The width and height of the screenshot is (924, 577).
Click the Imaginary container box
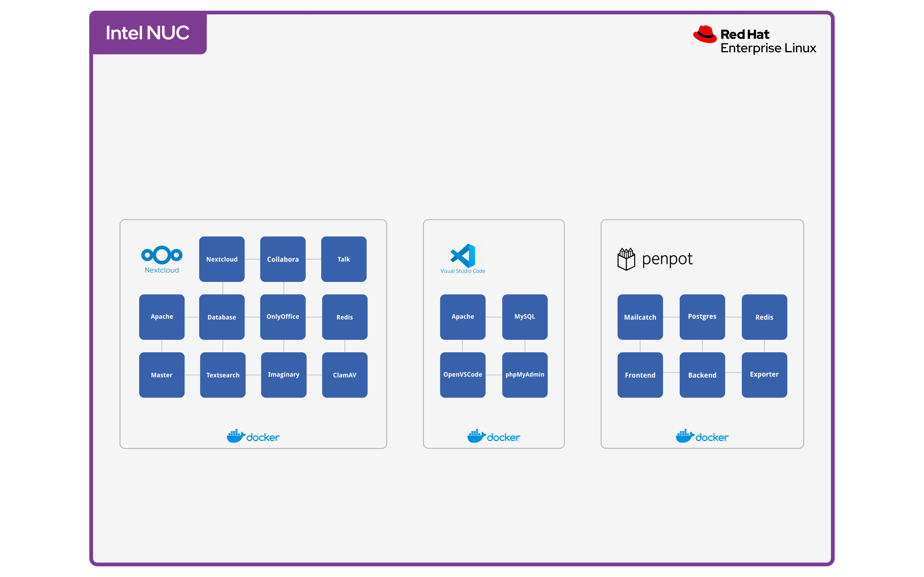[283, 375]
